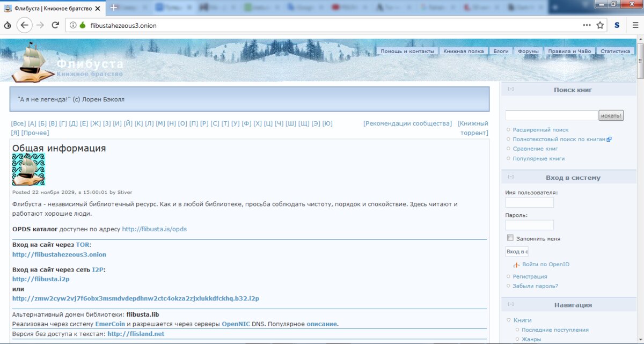644x344 pixels.
Task: Open the Firefox hamburger menu
Action: (x=635, y=25)
